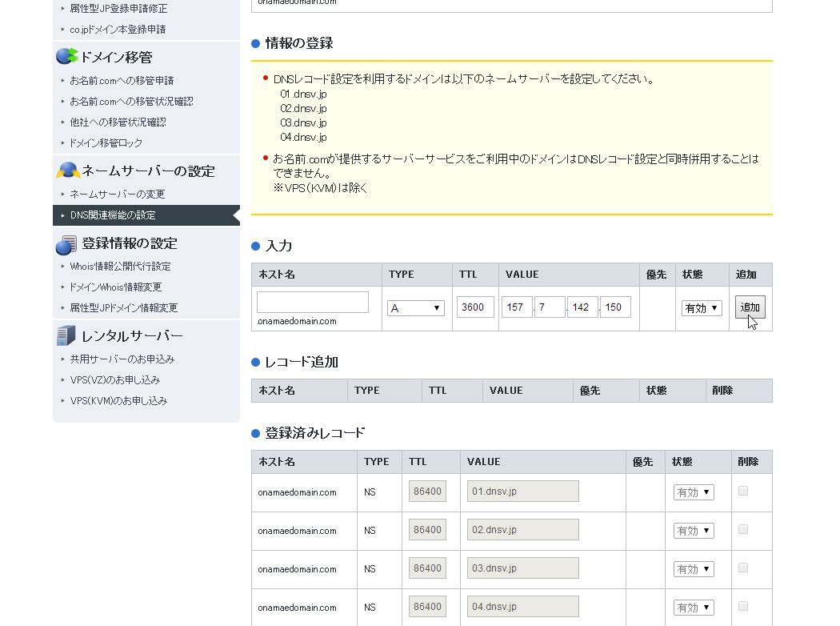Viewport: 840px width, 626px height.
Task: Open ドメインWhois情報変更 menu item
Action: [x=116, y=287]
